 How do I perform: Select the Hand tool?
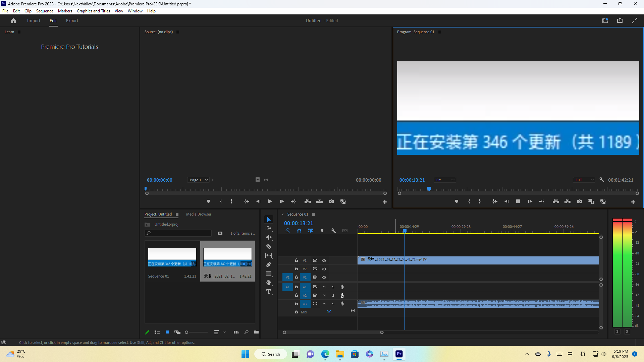click(269, 283)
